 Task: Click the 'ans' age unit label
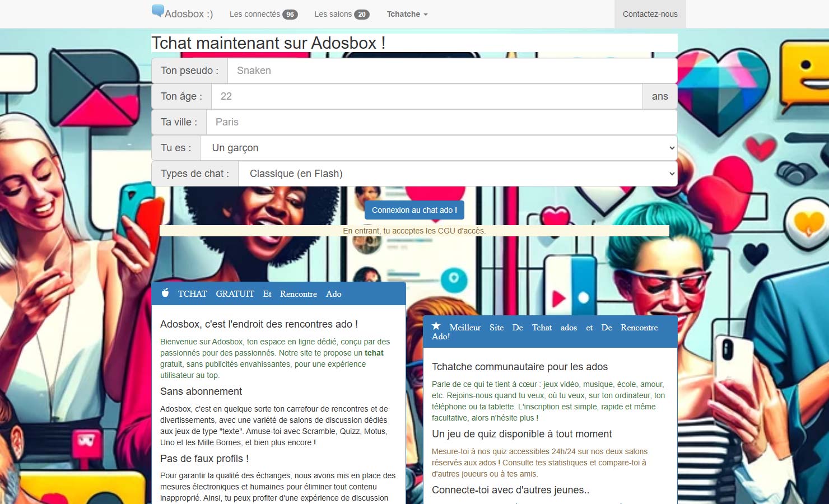point(660,96)
